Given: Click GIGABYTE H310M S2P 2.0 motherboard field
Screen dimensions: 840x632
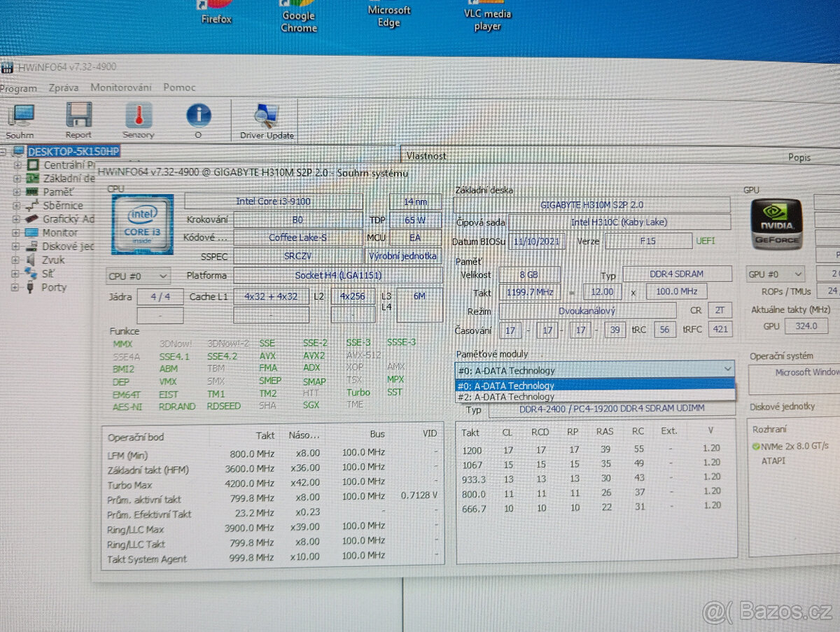Looking at the screenshot, I should click(591, 205).
